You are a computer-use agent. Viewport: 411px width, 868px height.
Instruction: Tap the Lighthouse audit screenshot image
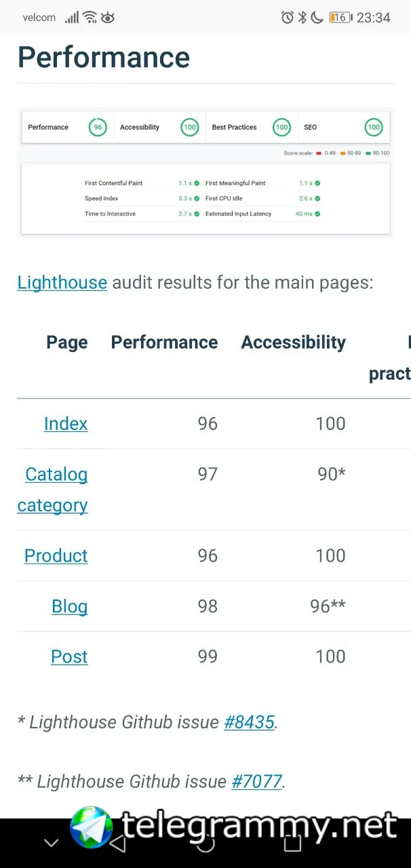[206, 172]
